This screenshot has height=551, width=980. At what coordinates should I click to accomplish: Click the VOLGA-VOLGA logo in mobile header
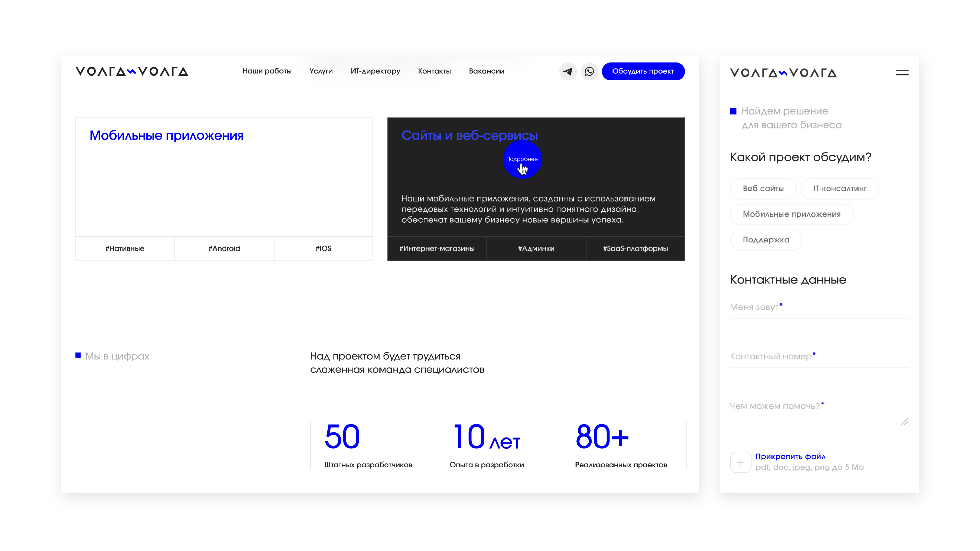click(783, 73)
